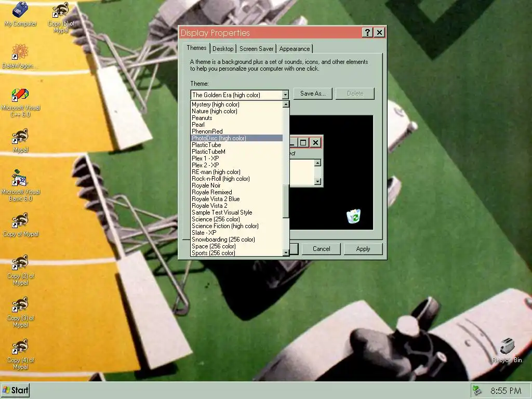Choose the PlasticTube theme

(x=237, y=145)
